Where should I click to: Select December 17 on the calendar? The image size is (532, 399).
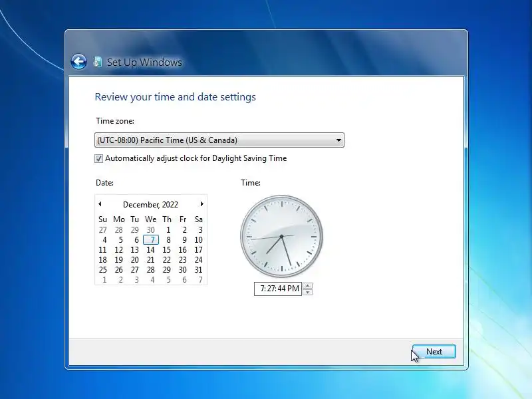199,250
